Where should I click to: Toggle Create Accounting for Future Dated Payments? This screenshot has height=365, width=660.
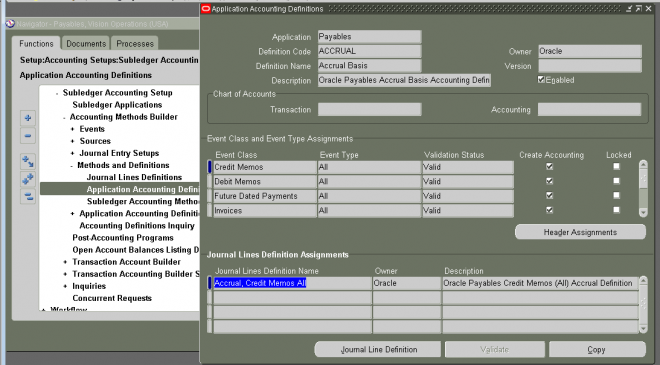click(549, 195)
